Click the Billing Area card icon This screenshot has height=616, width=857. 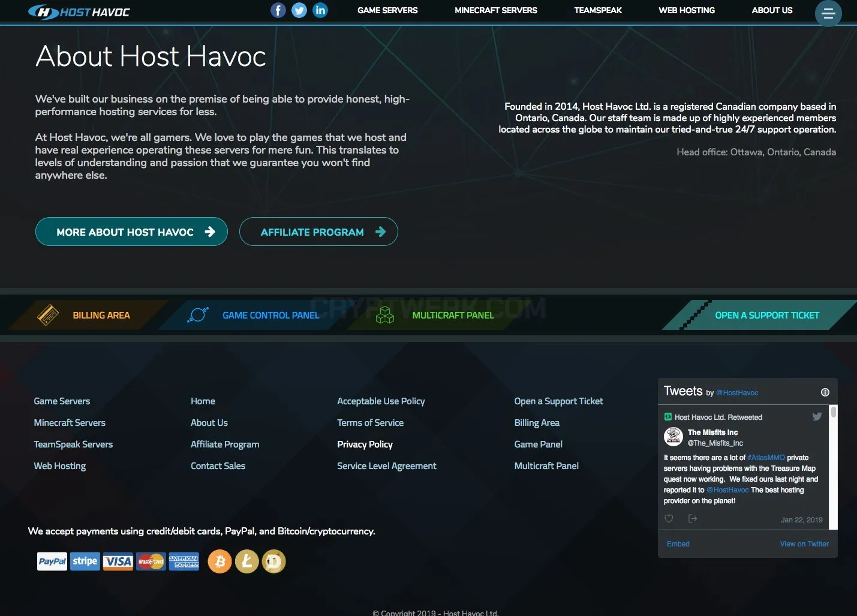pos(48,315)
